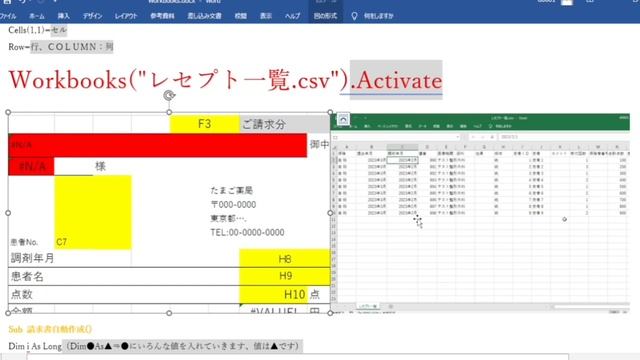Click the embedded Excel screenshot image
640x360 pixels.
click(480, 213)
